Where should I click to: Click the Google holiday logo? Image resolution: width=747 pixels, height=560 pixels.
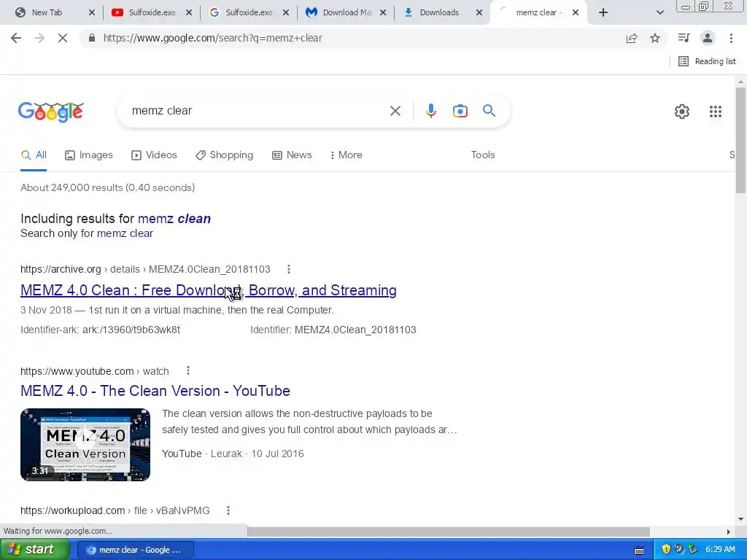pyautogui.click(x=50, y=112)
